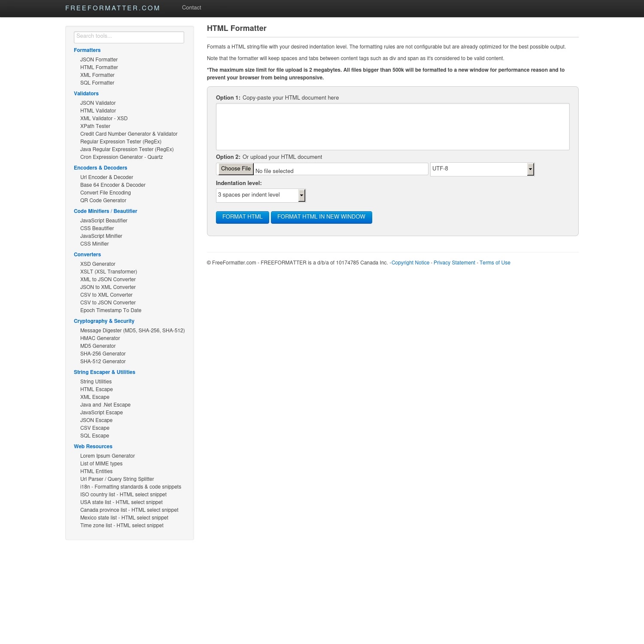Screen dimensions: 644x644
Task: Open XSD Generator tool
Action: click(98, 264)
